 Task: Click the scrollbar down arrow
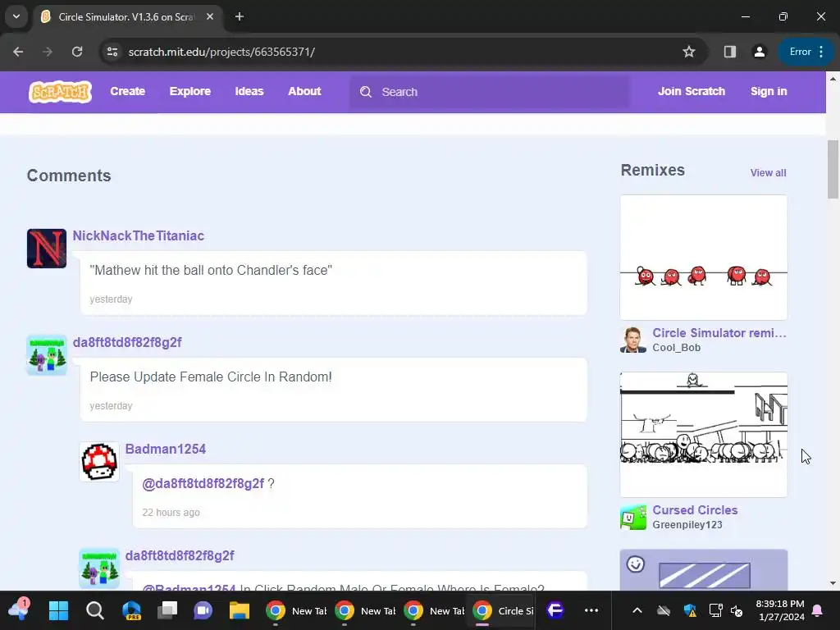pyautogui.click(x=833, y=583)
